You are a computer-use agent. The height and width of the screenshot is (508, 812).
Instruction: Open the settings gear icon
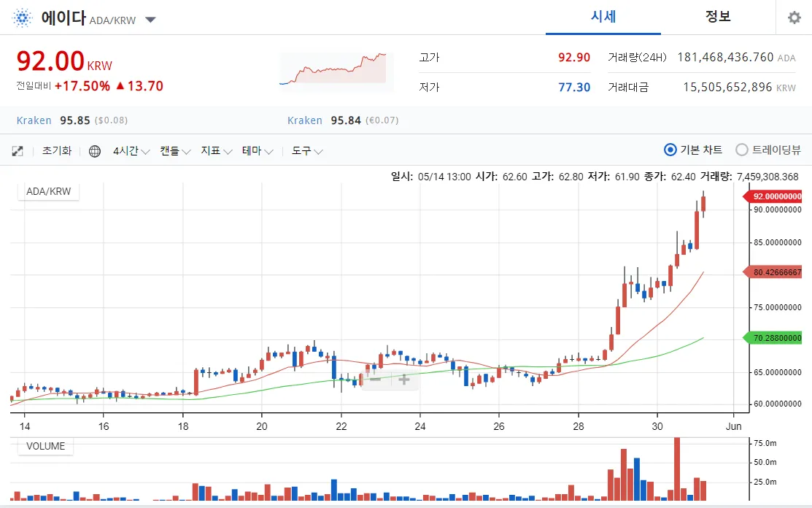tap(794, 18)
